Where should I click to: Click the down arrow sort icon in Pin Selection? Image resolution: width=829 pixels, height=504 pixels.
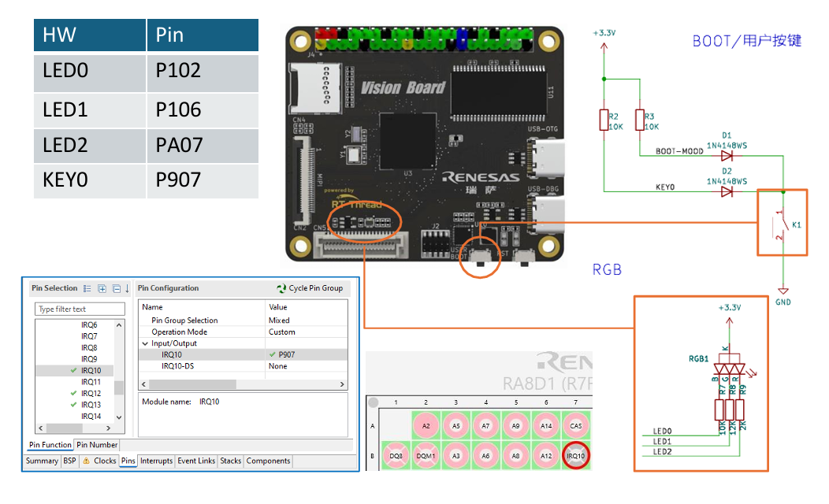click(127, 289)
